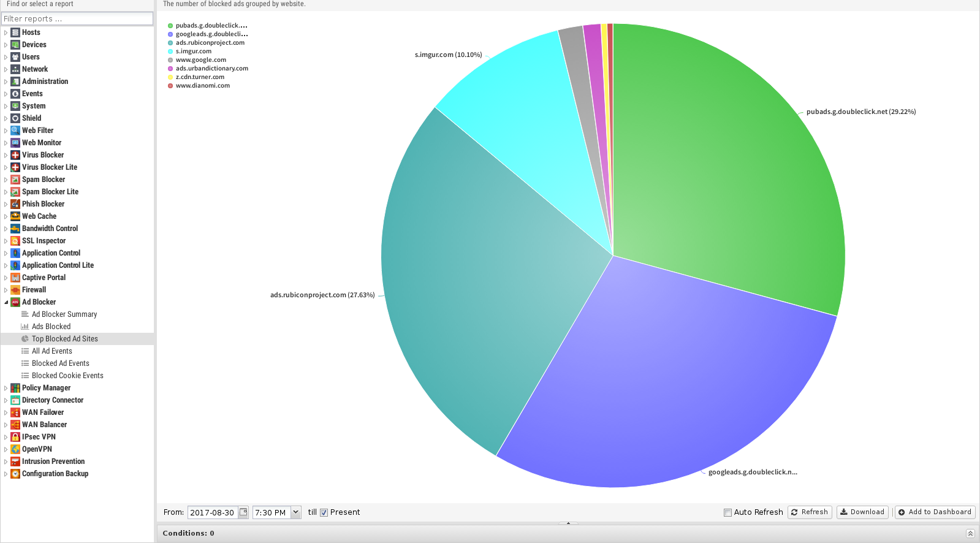Click the Web Filter icon

pyautogui.click(x=15, y=131)
